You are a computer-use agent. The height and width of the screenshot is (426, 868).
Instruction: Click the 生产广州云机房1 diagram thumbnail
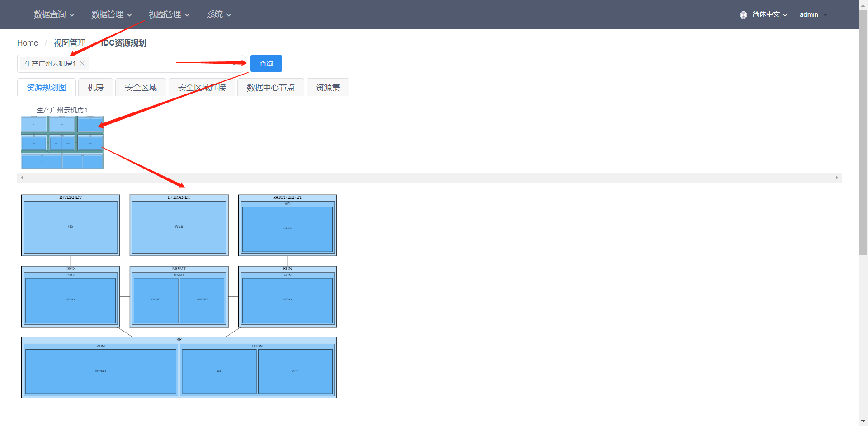tap(62, 142)
